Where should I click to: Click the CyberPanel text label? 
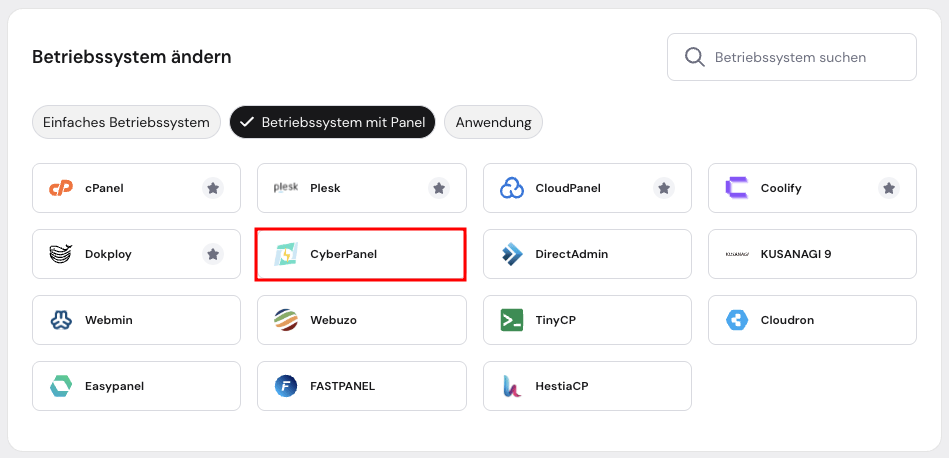344,254
